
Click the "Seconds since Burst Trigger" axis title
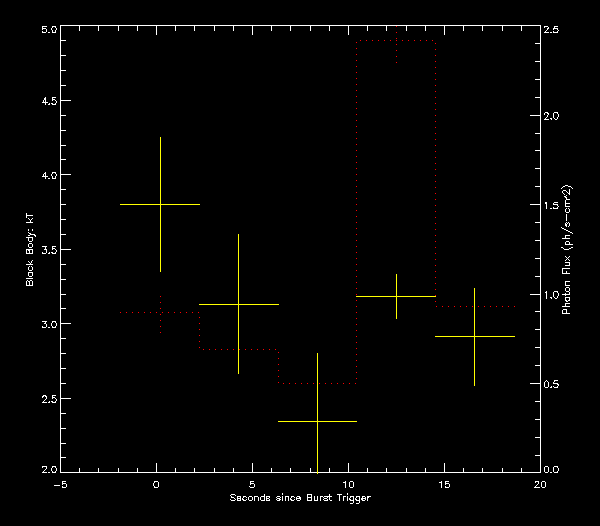[299, 497]
